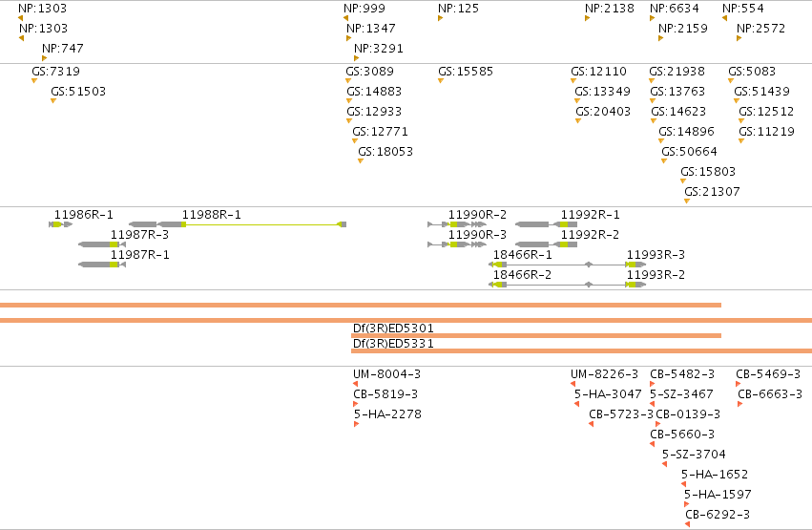Select the insertion marker below NP:125

pos(440,18)
